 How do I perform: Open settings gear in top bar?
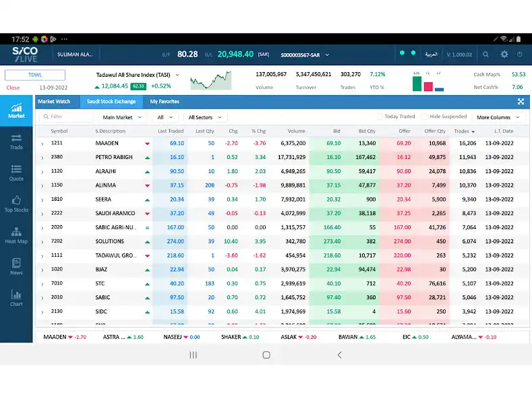tap(504, 54)
